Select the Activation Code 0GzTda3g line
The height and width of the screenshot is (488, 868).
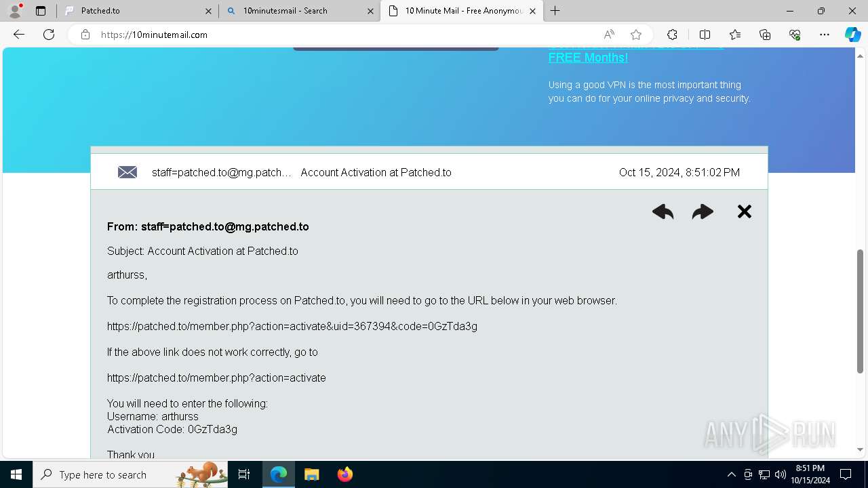tap(172, 429)
